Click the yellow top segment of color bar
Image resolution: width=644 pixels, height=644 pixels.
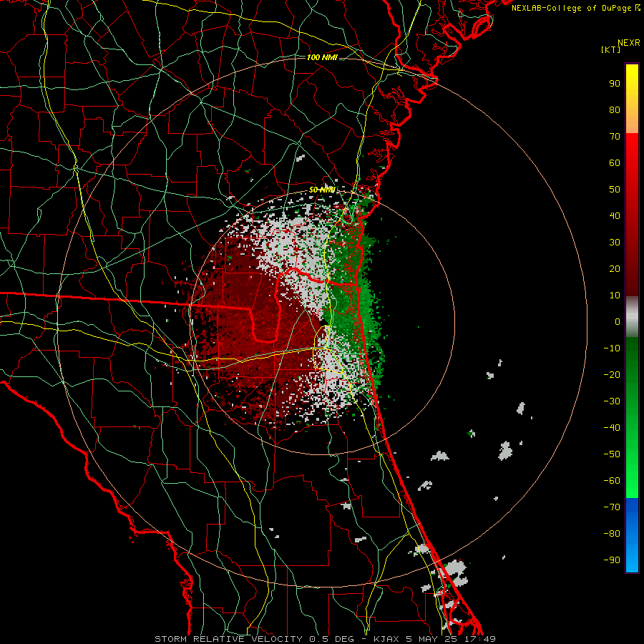pyautogui.click(x=632, y=99)
